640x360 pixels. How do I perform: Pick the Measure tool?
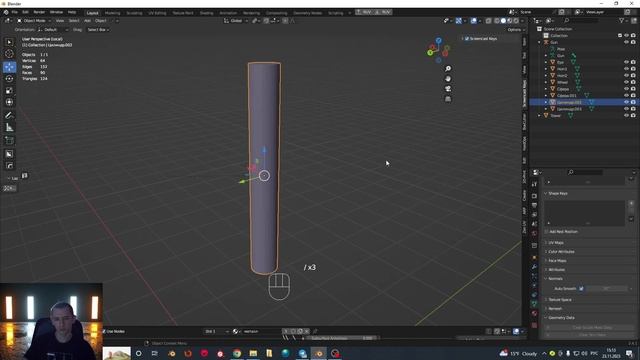point(9,128)
